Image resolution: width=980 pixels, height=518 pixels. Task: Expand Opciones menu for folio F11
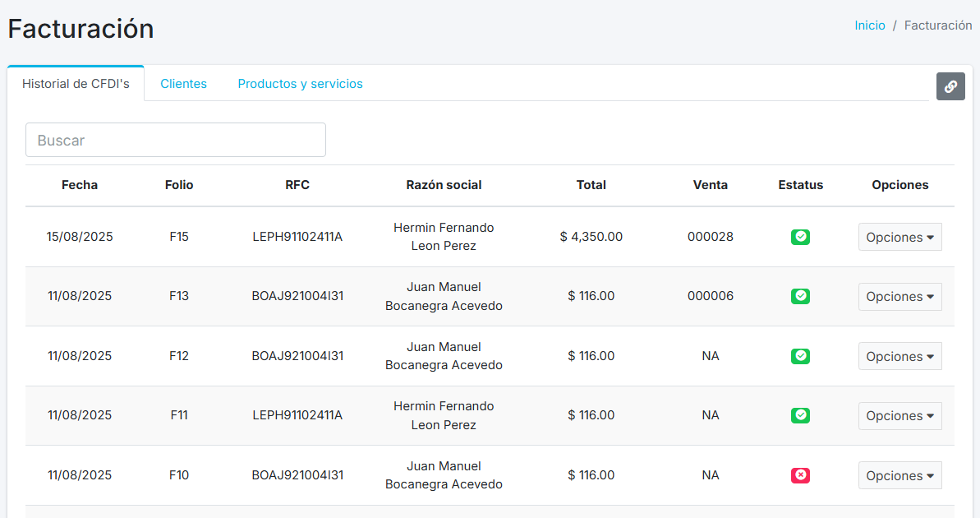pyautogui.click(x=899, y=416)
